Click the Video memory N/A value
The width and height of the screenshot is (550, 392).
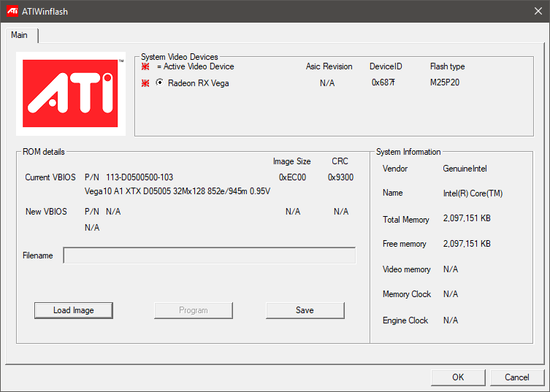click(451, 269)
